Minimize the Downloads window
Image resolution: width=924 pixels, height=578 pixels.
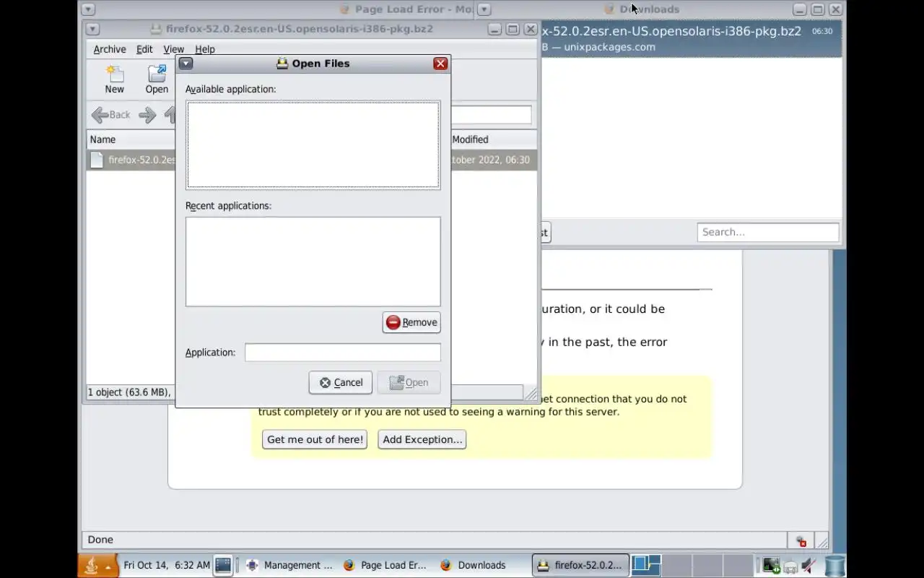click(800, 9)
